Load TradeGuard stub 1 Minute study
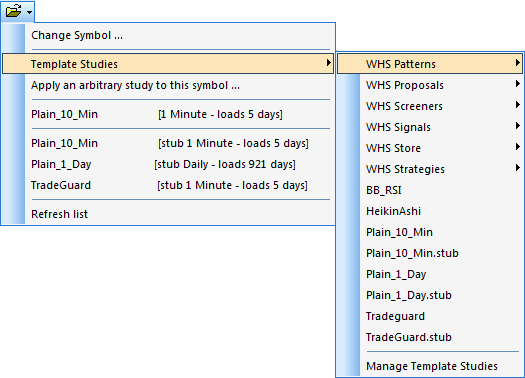Screen dimensions: 525x378 click(168, 185)
